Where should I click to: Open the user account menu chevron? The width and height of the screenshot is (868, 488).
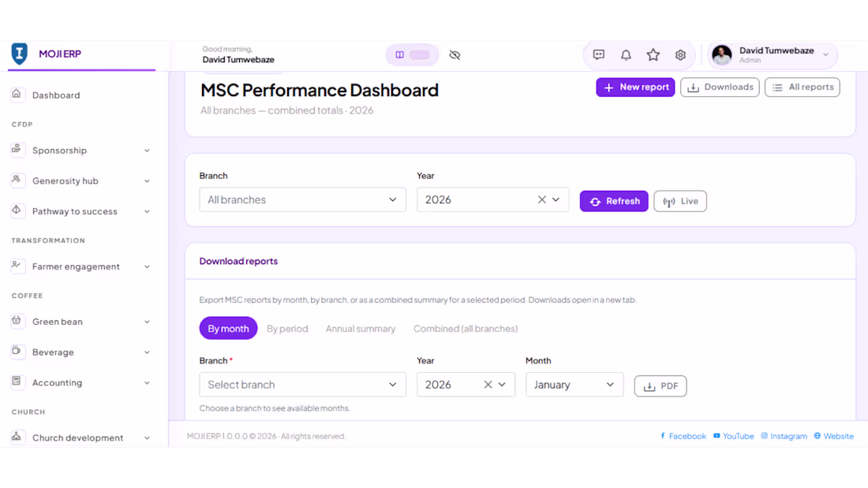coord(825,54)
